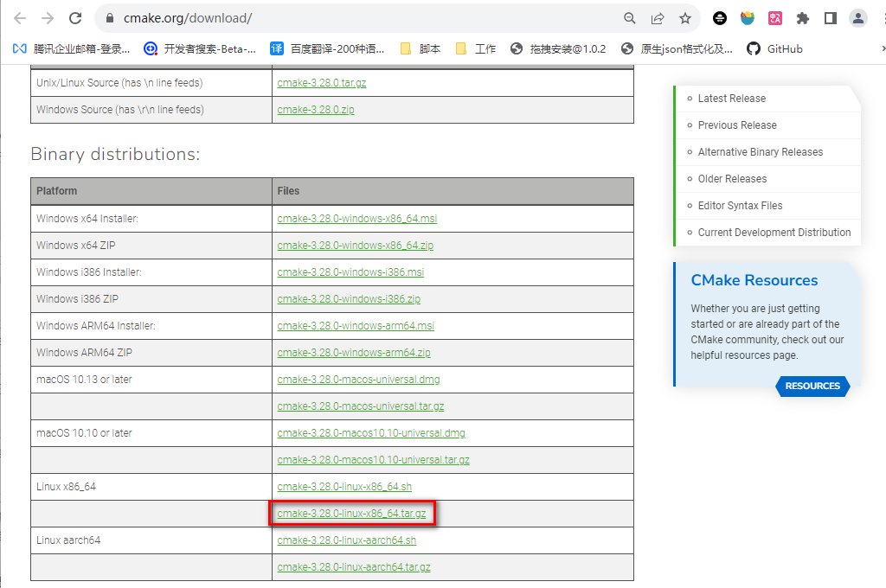Viewport: 886px width, 588px height.
Task: Open the 工作 bookmark folder
Action: tap(476, 49)
